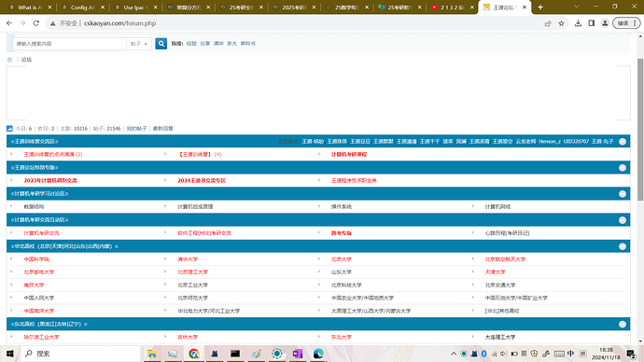Viewport: 644px width, 362px height.
Task: Toggle the browser side panel icon
Action: click(x=592, y=23)
